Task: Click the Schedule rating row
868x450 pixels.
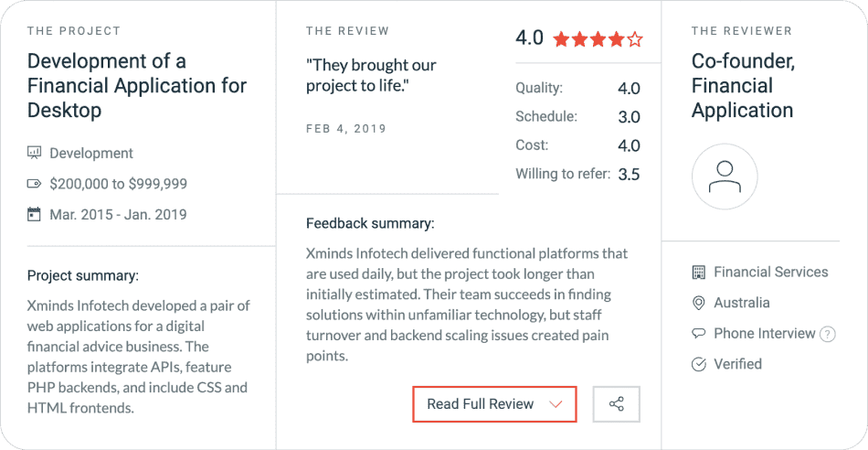Action: (x=577, y=117)
